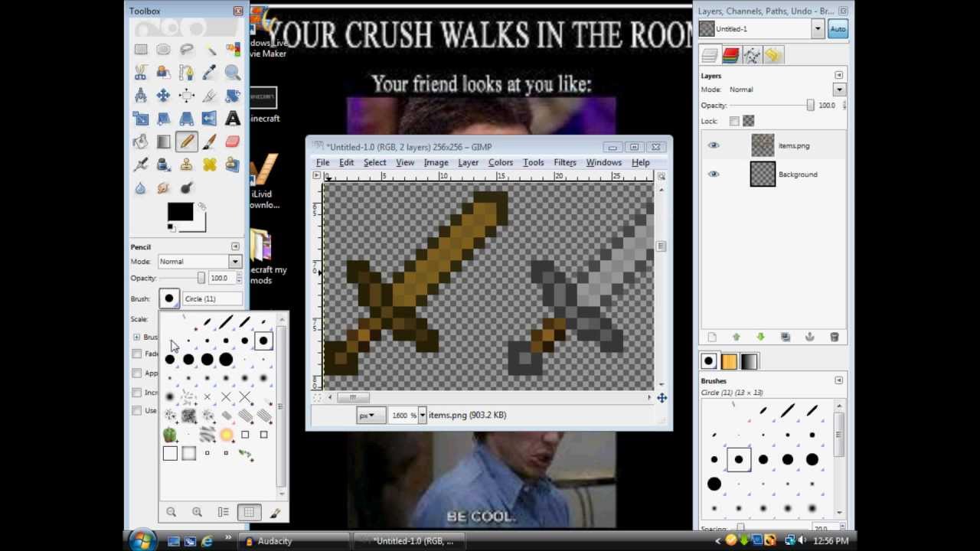
Task: Click the Windows Start button
Action: coord(142,540)
